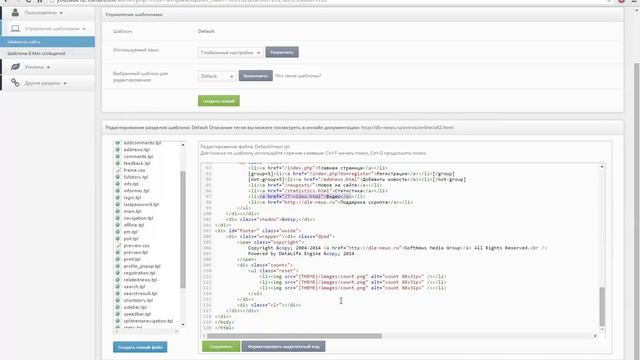Click the green Создать новый button
This screenshot has width=640, height=360.
[219, 101]
